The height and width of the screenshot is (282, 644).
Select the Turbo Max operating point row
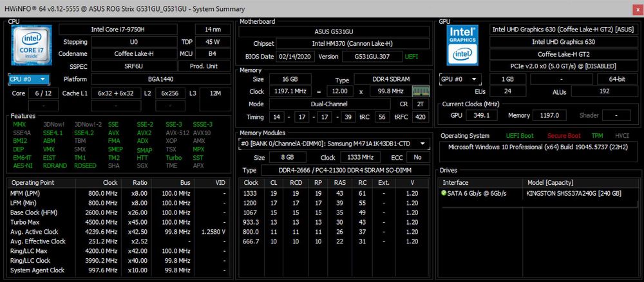[118, 222]
